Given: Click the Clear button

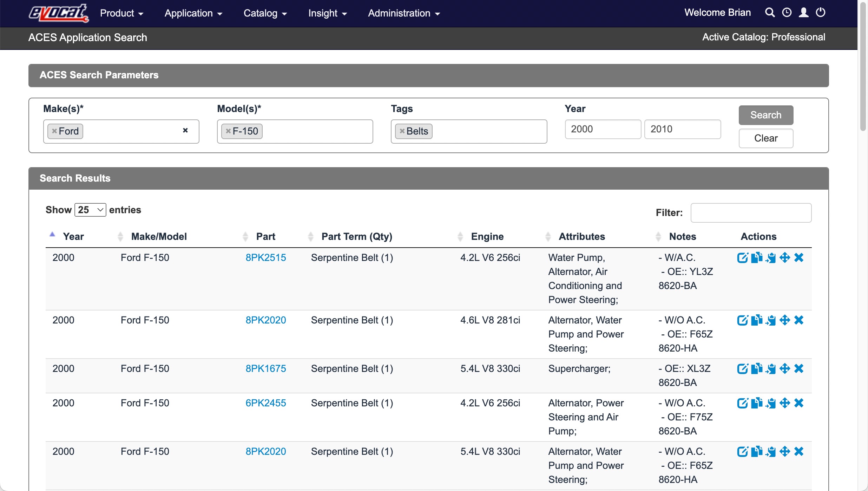Looking at the screenshot, I should point(766,138).
